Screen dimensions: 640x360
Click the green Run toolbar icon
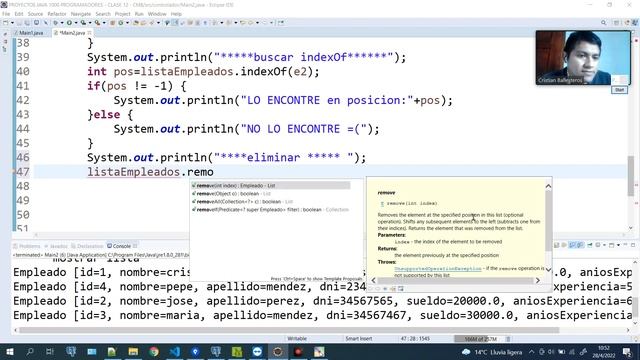pos(69,23)
